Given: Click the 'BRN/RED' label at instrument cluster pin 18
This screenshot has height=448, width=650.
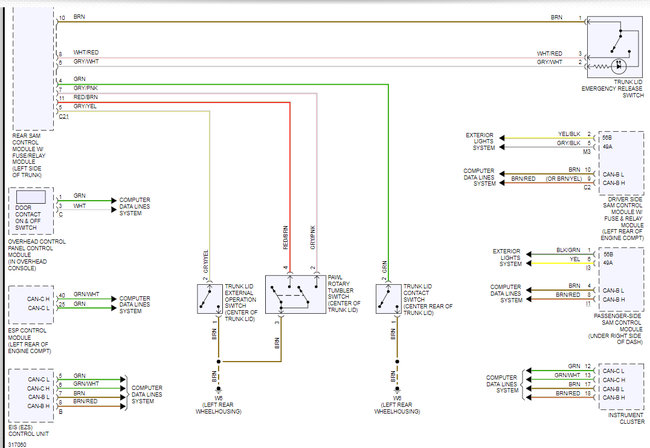Looking at the screenshot, I should 568,393.
